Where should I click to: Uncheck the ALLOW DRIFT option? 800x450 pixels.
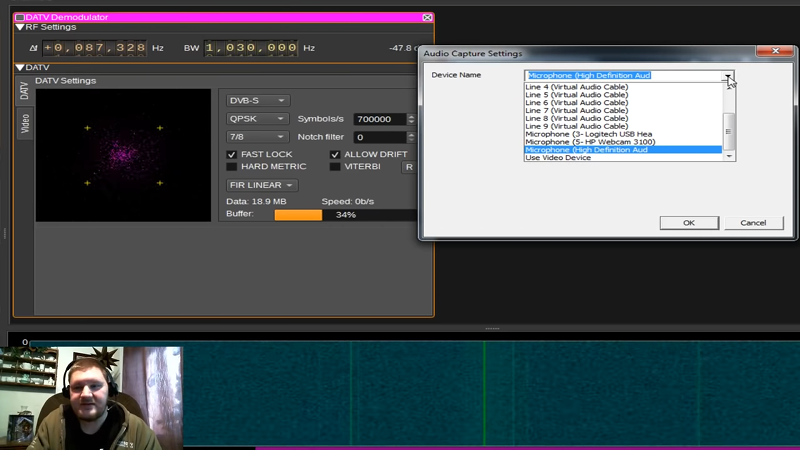tap(335, 154)
